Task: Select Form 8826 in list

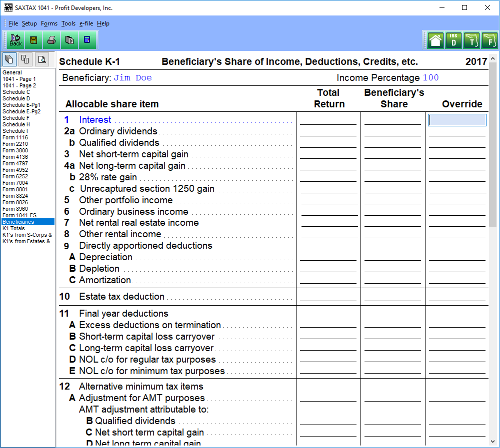Action: point(28,202)
